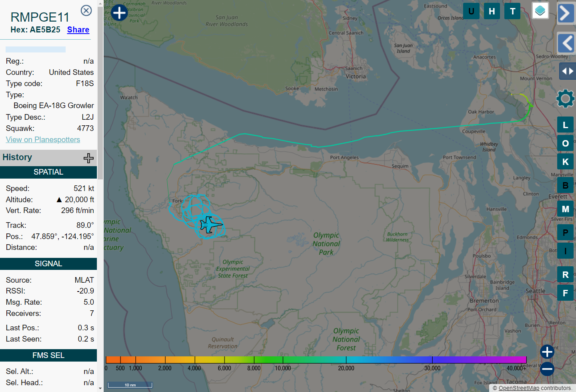Click the left chevron arrow button
This screenshot has width=576, height=392.
tap(566, 43)
